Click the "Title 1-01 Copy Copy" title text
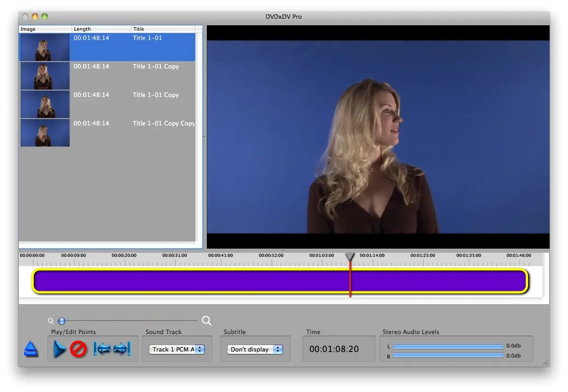 pos(164,123)
